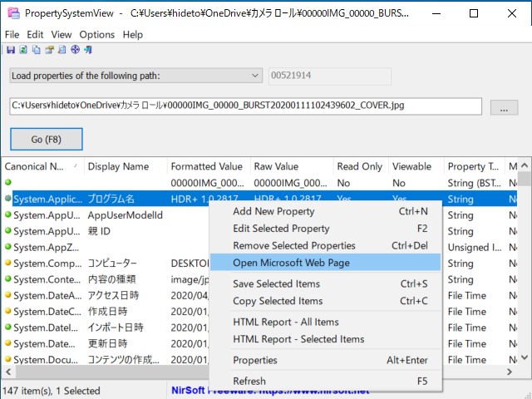Open the File menu
The height and width of the screenshot is (399, 532).
12,35
